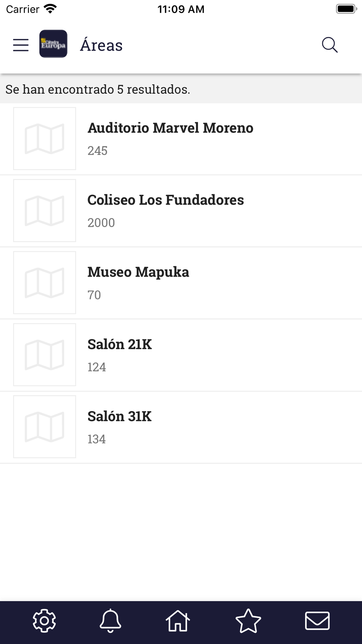Open Coliseo Los Fundadores area title
The image size is (362, 644).
click(x=166, y=200)
